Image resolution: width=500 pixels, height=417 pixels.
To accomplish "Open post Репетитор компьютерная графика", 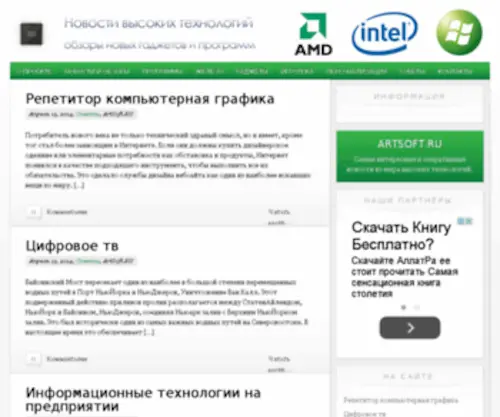I will pos(150,99).
